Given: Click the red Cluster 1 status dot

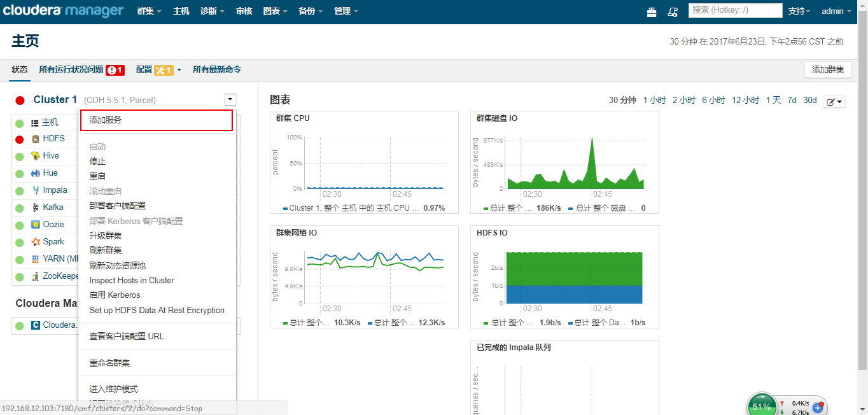Looking at the screenshot, I should point(20,101).
